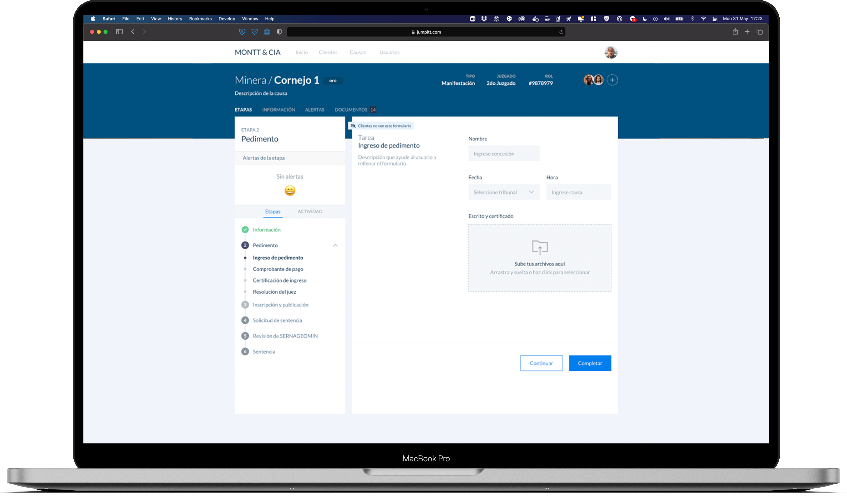The height and width of the screenshot is (504, 847).
Task: Open the Safari share menu
Action: 735,32
